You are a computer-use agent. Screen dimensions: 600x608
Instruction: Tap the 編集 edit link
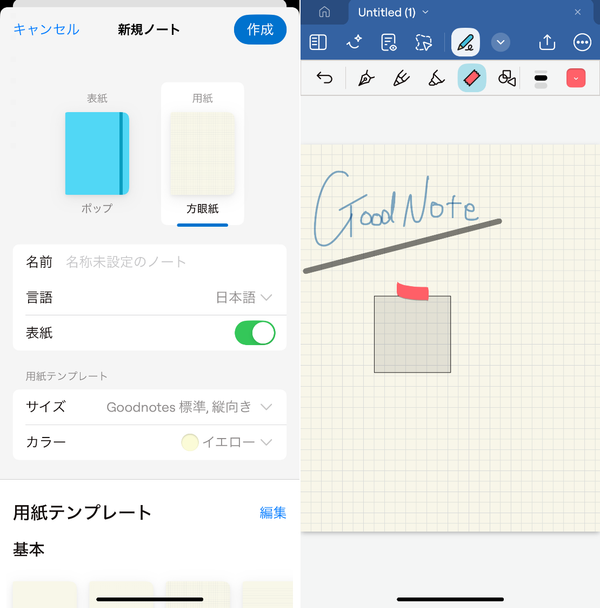(273, 513)
